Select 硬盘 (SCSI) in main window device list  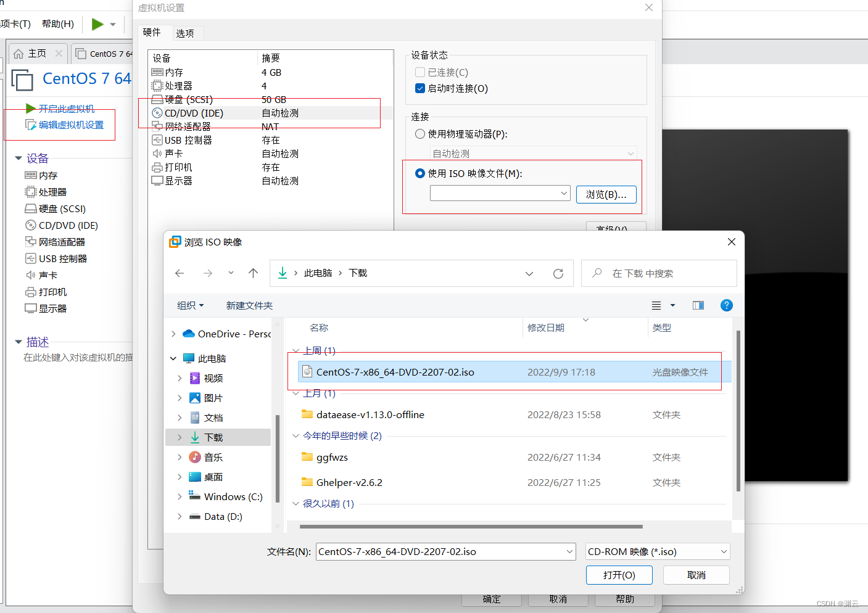55,208
